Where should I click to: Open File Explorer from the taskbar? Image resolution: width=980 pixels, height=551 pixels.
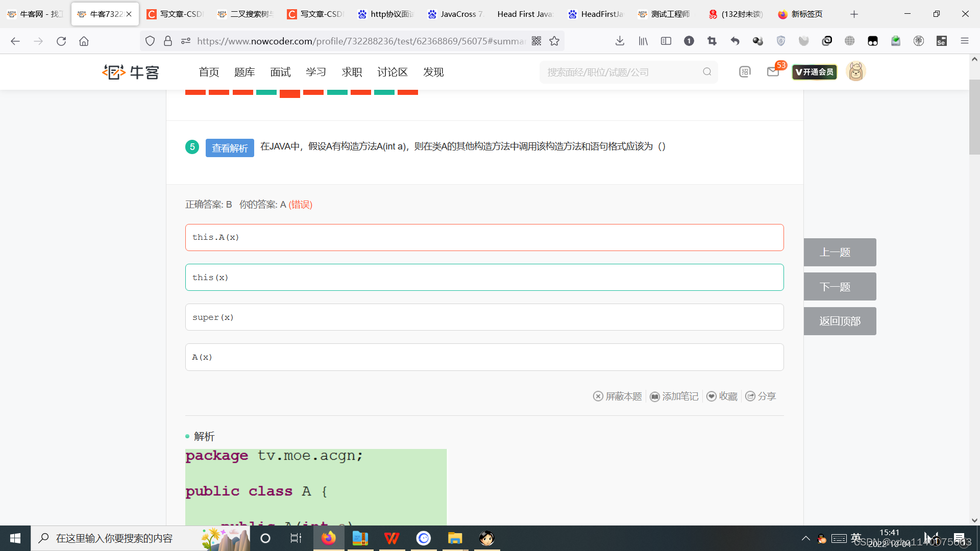(x=455, y=538)
